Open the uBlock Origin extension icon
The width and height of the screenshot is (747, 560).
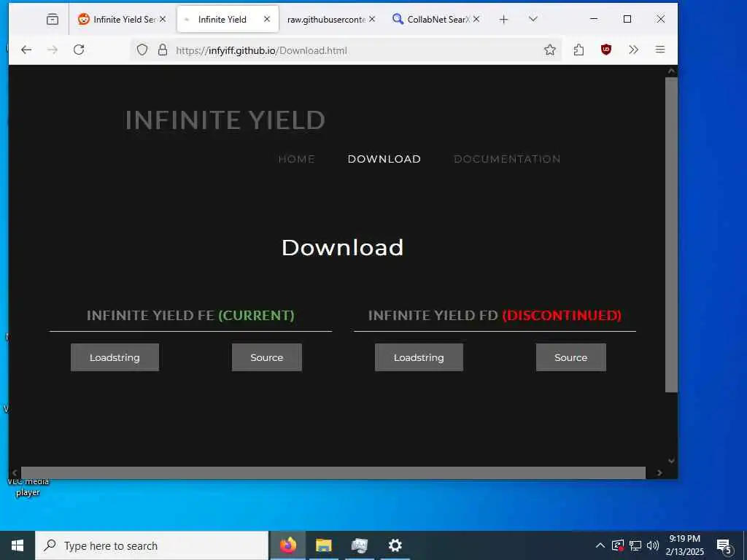pos(606,50)
